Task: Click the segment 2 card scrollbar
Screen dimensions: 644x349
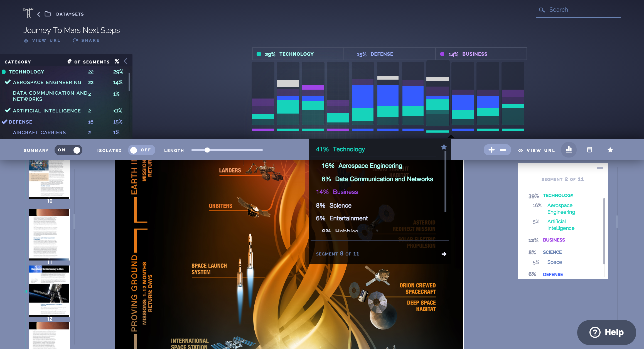Action: click(x=604, y=231)
